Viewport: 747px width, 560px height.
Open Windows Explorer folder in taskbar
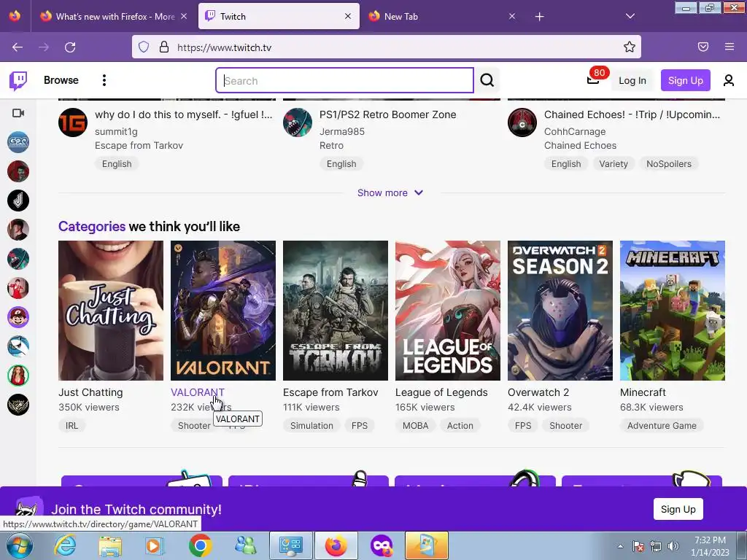pos(110,545)
